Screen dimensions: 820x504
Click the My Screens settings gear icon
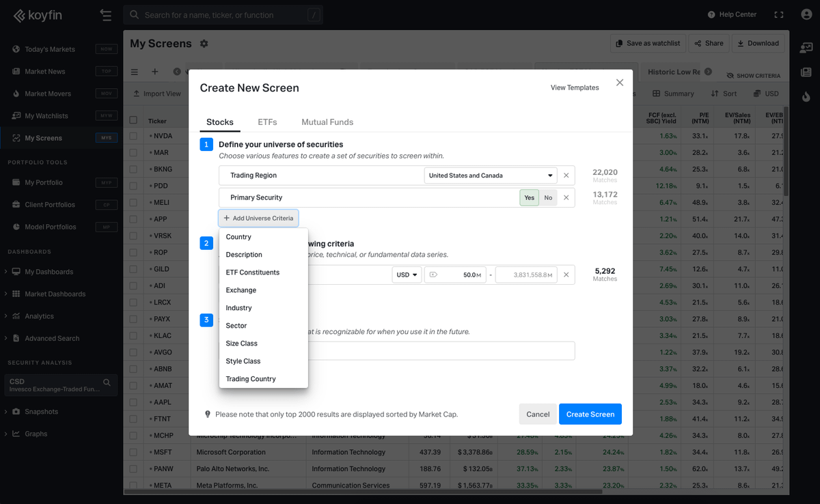pos(203,43)
